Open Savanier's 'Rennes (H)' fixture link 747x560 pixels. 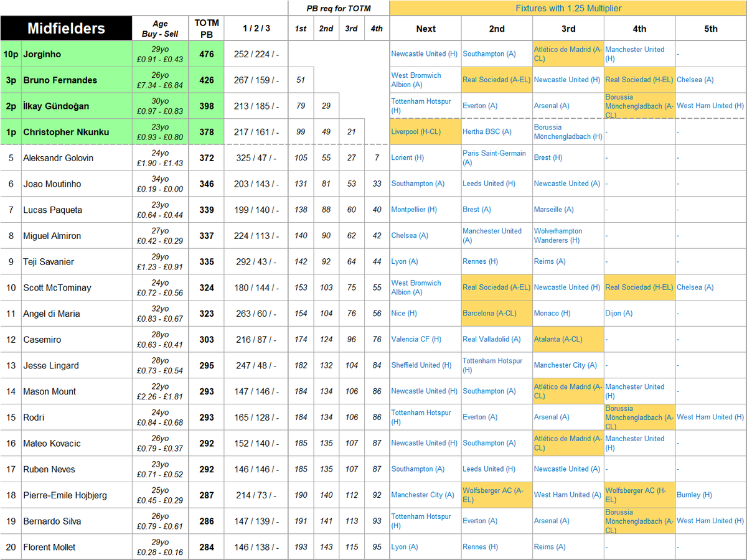tap(481, 262)
